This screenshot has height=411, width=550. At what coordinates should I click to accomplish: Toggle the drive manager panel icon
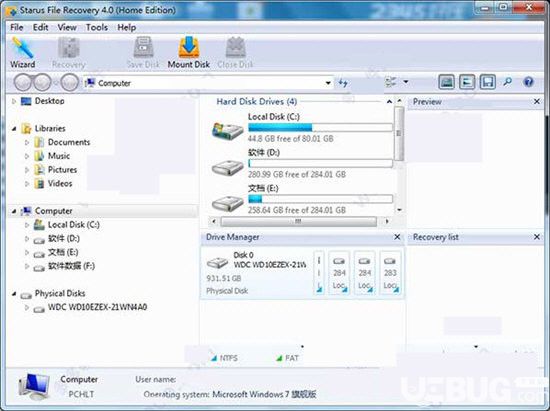click(x=467, y=82)
